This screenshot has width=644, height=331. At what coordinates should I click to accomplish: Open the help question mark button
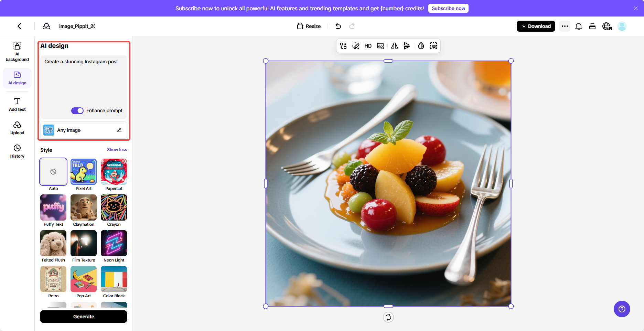coord(622,309)
